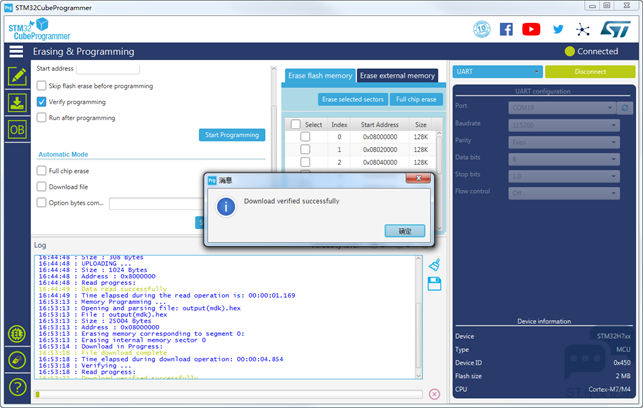Viewport: 643px width, 408px height.
Task: Click the Automatic Mode heading
Action: 63,155
